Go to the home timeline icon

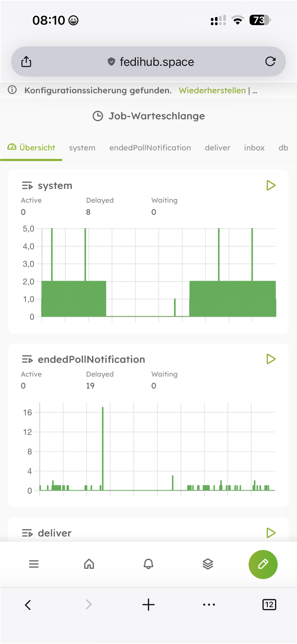[89, 564]
